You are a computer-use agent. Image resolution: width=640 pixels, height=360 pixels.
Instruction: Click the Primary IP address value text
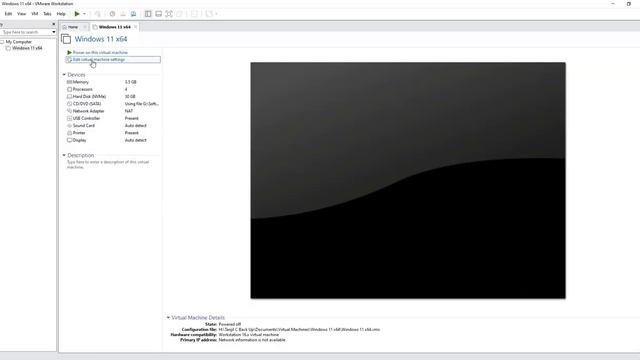(x=252, y=340)
